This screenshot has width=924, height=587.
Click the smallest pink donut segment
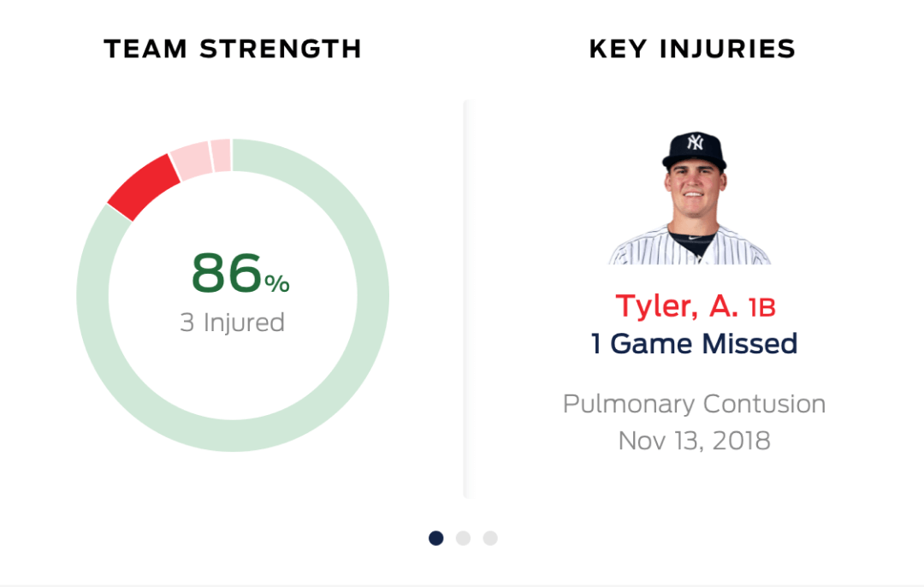point(220,155)
